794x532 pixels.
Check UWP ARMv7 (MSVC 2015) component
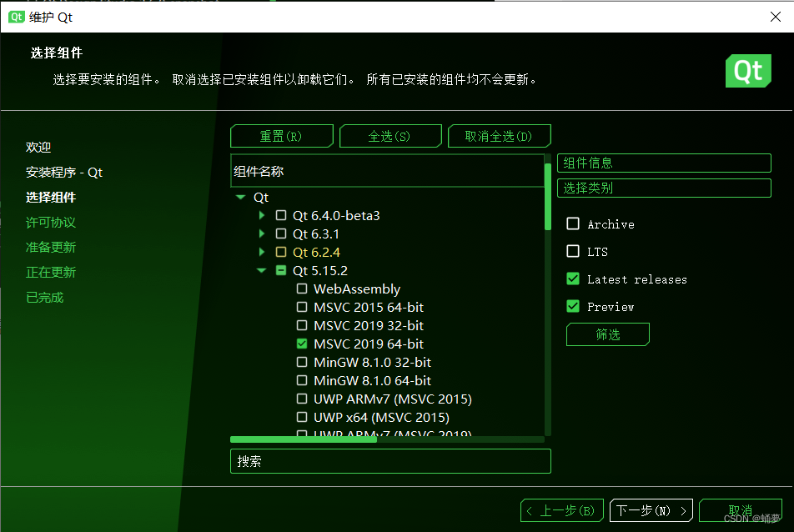pos(302,399)
